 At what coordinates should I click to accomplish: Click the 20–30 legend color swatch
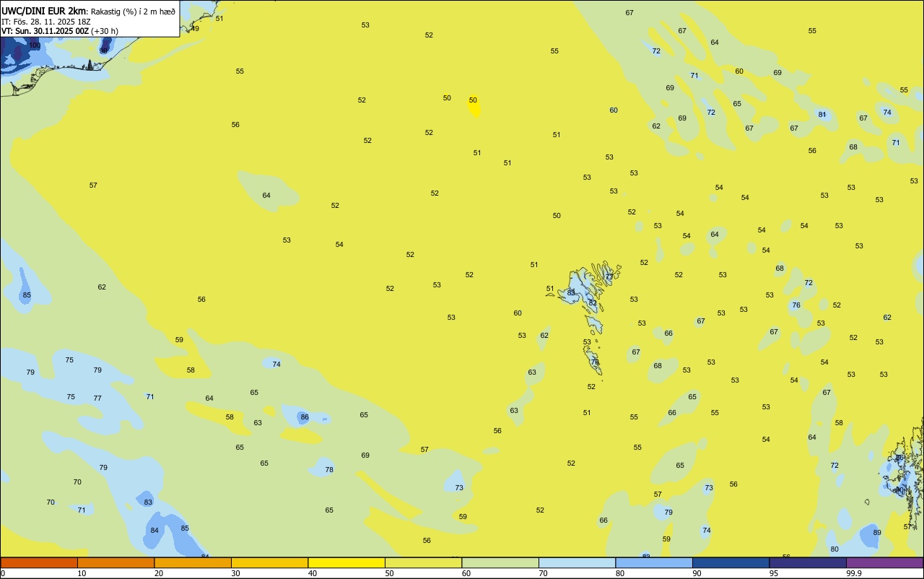tap(193, 562)
